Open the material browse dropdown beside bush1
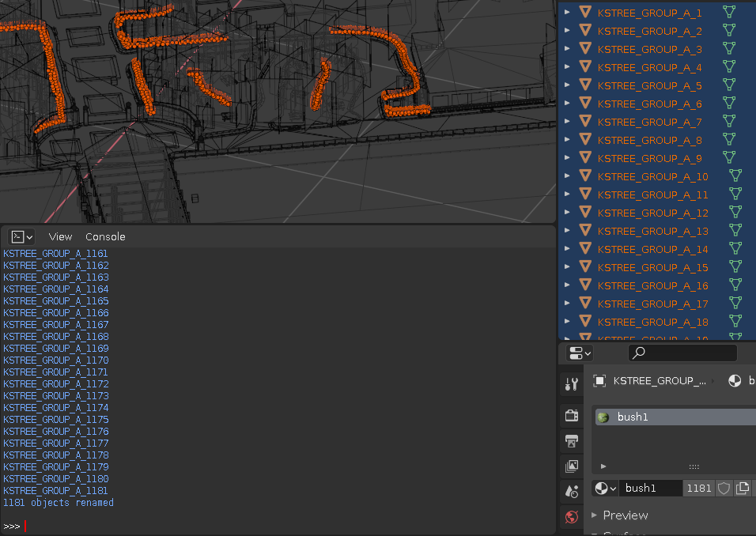The width and height of the screenshot is (756, 536). [x=606, y=489]
